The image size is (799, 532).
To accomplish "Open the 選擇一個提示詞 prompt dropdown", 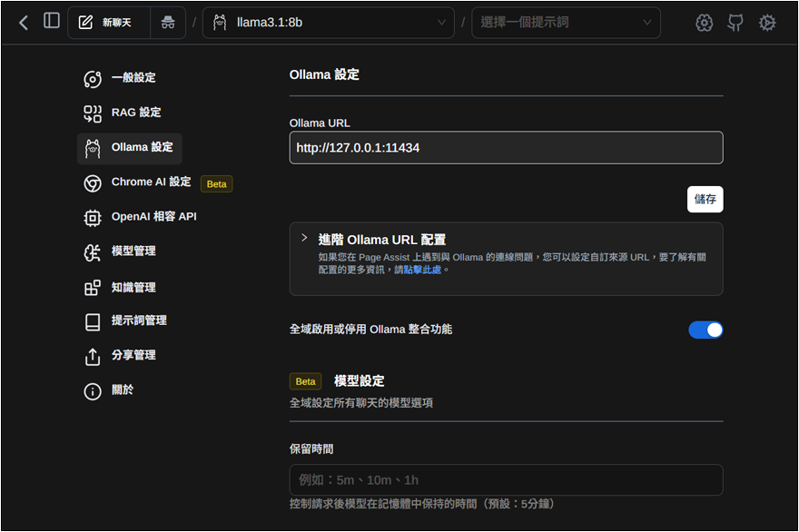I will tap(566, 23).
